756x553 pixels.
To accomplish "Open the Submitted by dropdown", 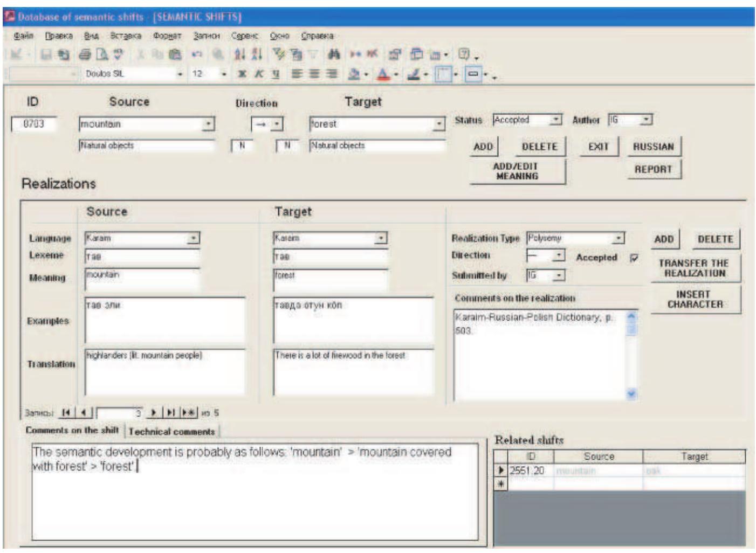I will coord(559,276).
